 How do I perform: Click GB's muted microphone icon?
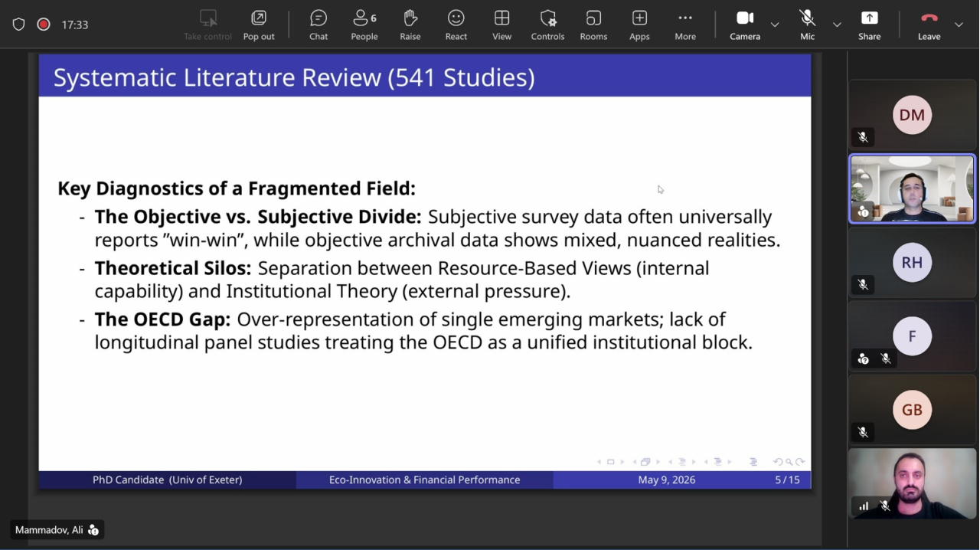coord(863,432)
